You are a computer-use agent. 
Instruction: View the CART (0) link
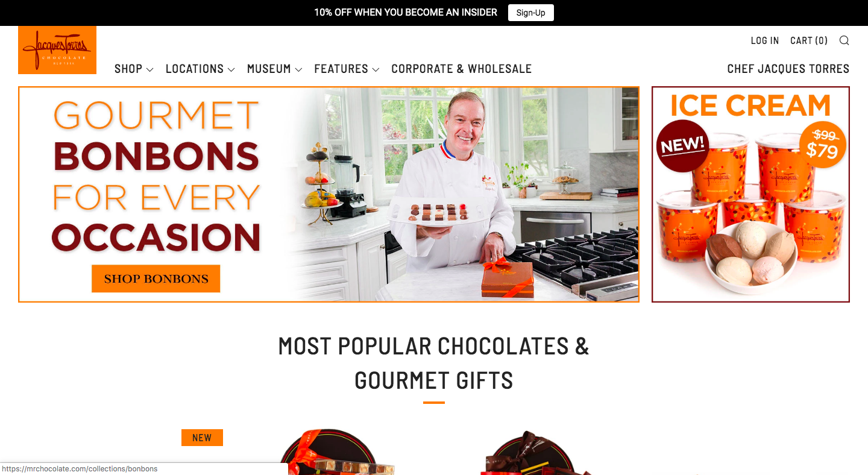[x=809, y=40]
